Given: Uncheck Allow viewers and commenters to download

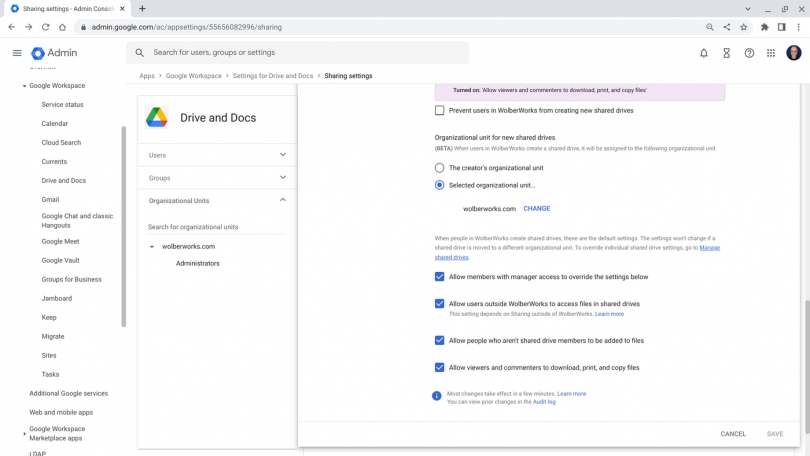Looking at the screenshot, I should click(x=439, y=367).
